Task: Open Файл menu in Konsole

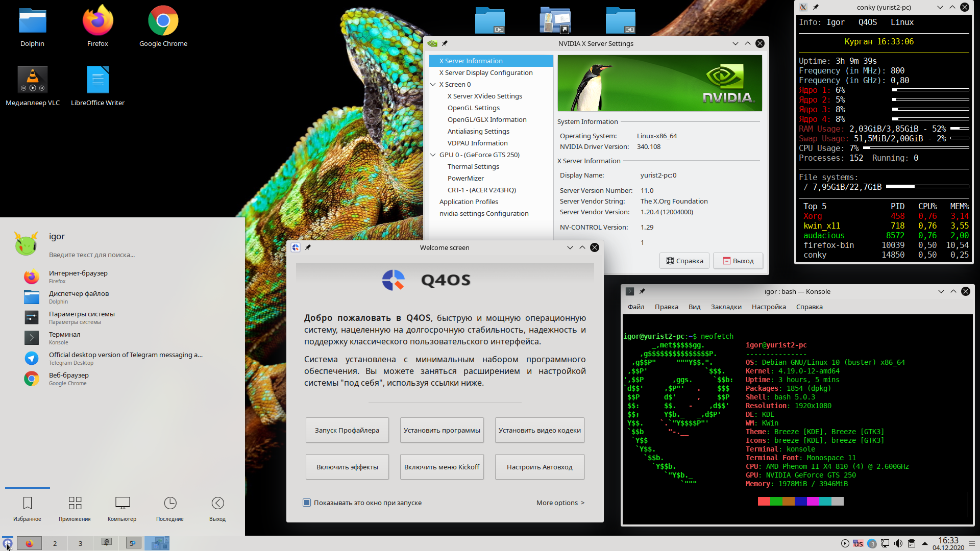Action: 636,307
